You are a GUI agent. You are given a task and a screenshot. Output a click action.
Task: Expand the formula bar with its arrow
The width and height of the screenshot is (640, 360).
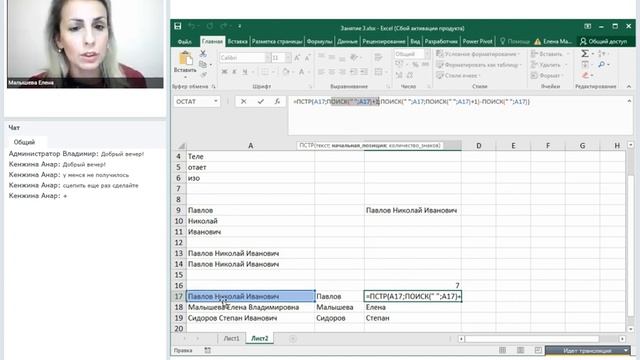pyautogui.click(x=629, y=101)
